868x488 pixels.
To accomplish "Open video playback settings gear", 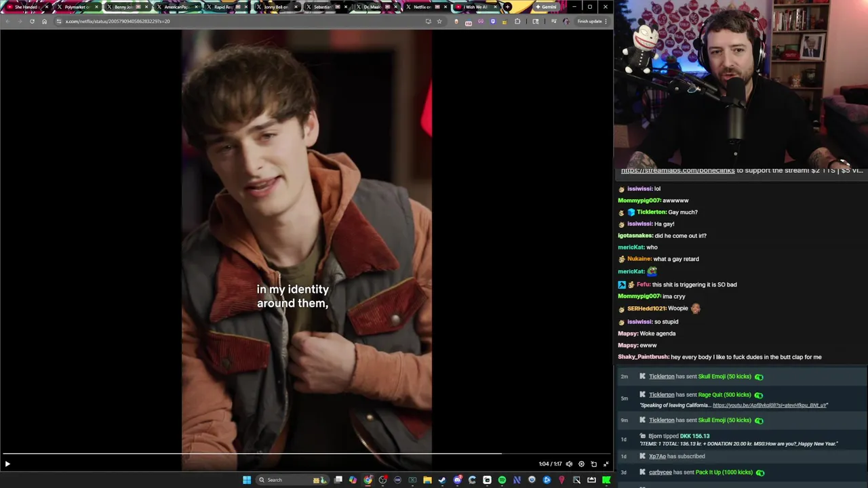I will click(581, 464).
